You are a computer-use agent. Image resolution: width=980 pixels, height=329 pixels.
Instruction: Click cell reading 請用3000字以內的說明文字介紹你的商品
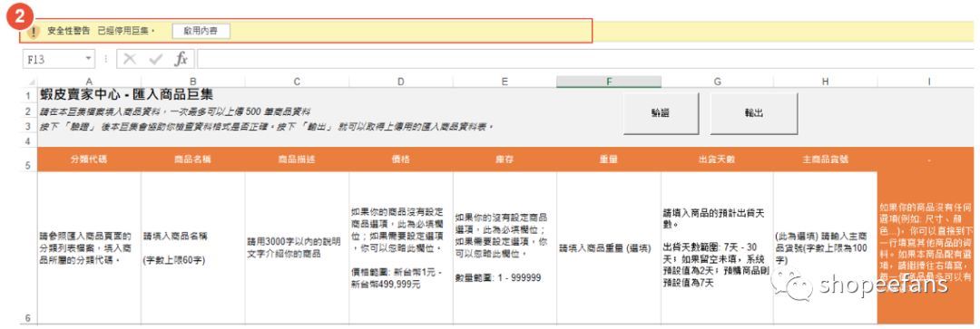tap(297, 248)
